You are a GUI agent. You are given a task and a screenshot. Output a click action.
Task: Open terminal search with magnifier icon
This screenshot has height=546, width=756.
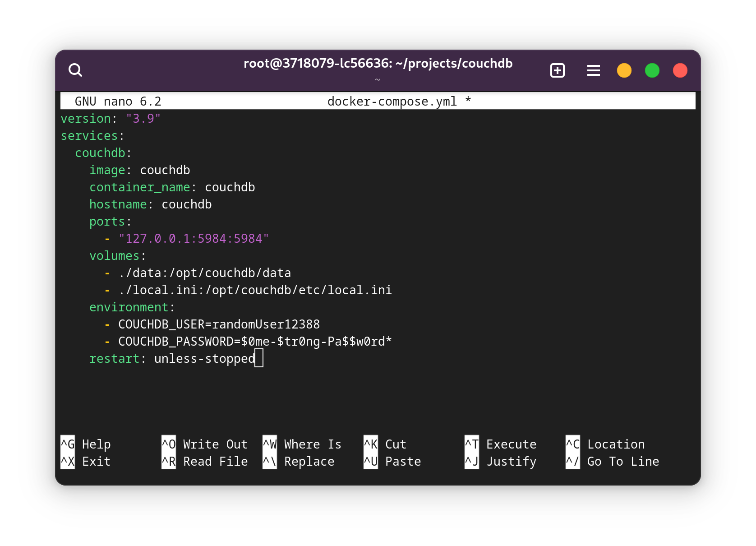(x=75, y=70)
